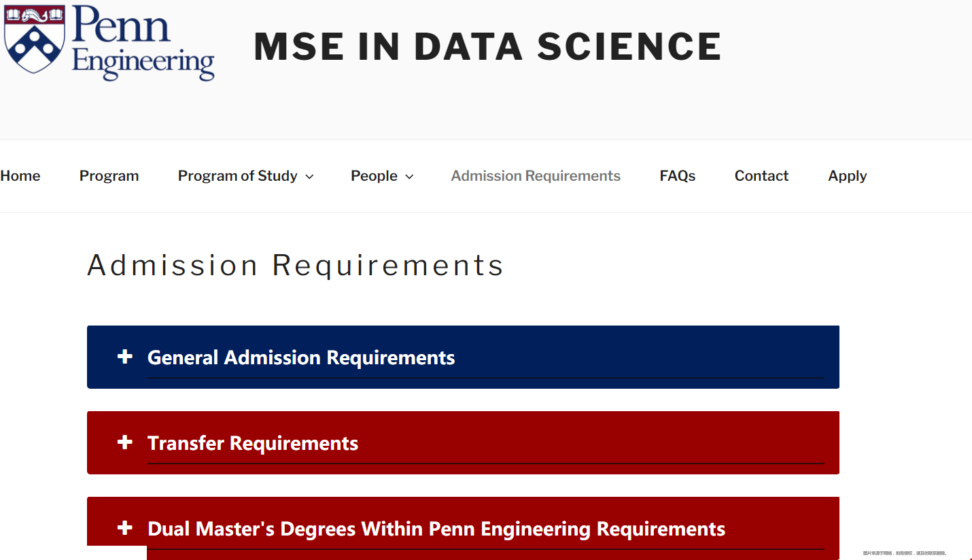Image resolution: width=972 pixels, height=560 pixels.
Task: Open the Program nav item
Action: 109,176
